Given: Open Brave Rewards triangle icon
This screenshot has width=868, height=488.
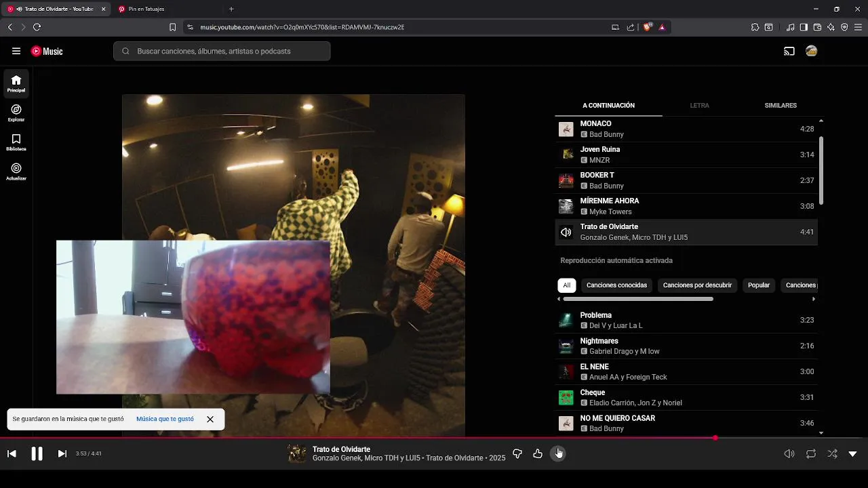Looking at the screenshot, I should pos(662,27).
